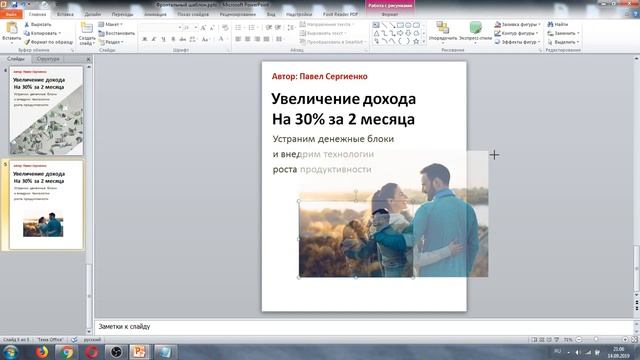The height and width of the screenshot is (360, 640).
Task: Open Shape Fill (Заливка фигуры) color menu
Action: [518, 24]
